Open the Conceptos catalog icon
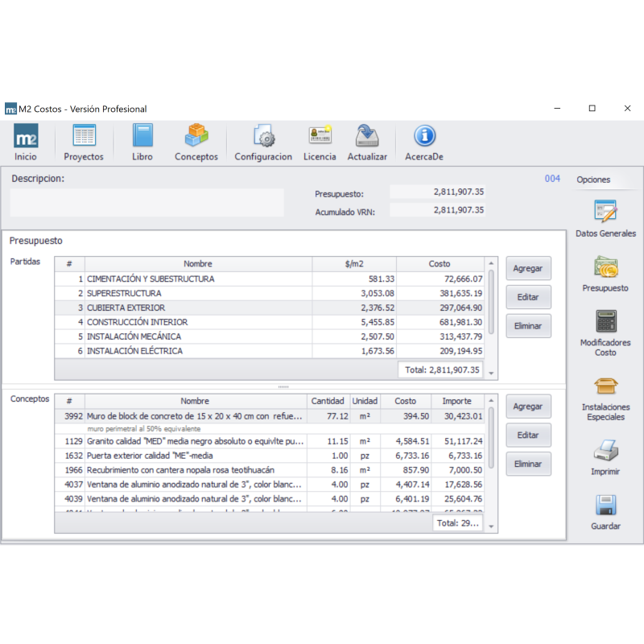 click(x=196, y=141)
